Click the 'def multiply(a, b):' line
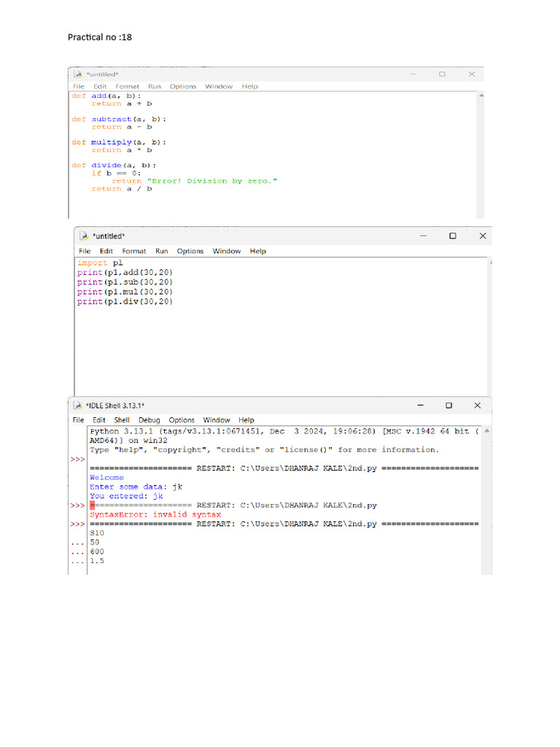 119,142
